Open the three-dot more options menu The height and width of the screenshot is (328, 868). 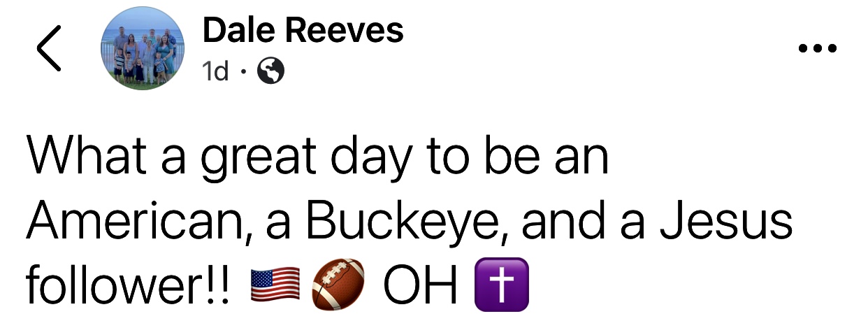pos(817,49)
